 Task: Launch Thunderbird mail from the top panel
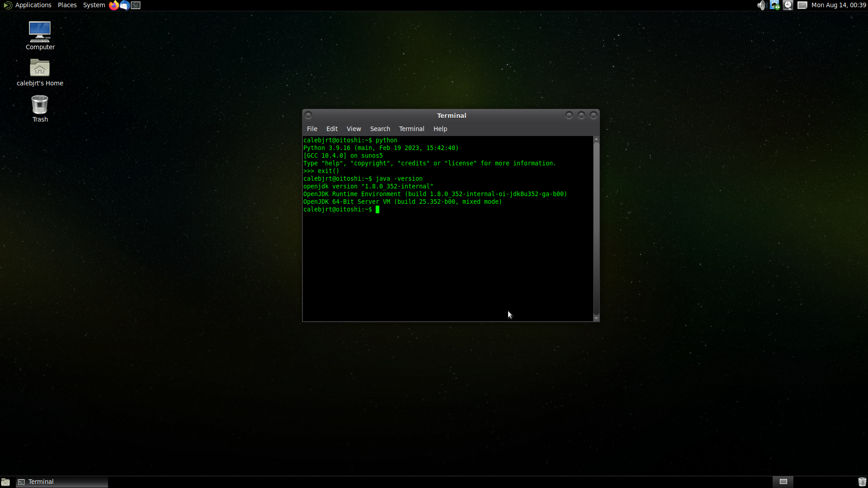[124, 5]
